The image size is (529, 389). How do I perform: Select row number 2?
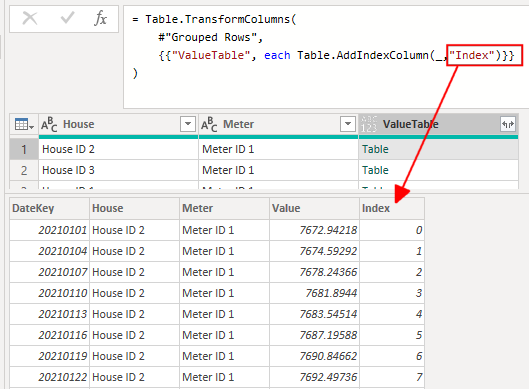point(24,170)
